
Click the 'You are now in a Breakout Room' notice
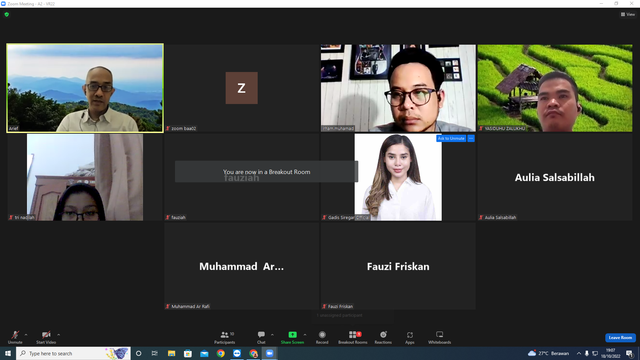[267, 172]
